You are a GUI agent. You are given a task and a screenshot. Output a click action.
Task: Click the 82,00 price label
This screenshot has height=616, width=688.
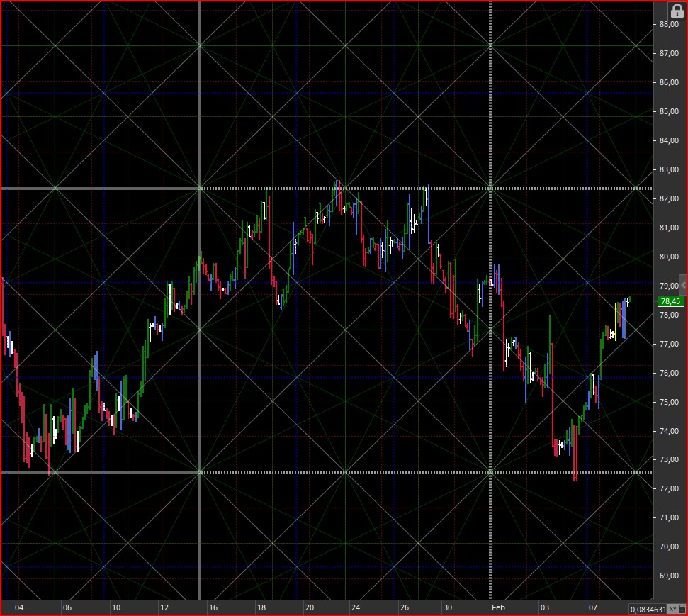coord(669,198)
